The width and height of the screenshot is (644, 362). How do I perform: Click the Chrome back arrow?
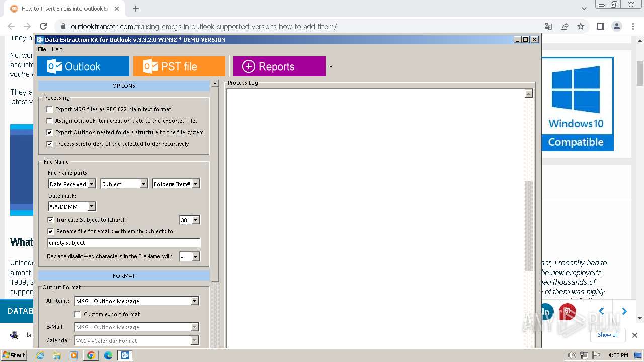point(11,26)
